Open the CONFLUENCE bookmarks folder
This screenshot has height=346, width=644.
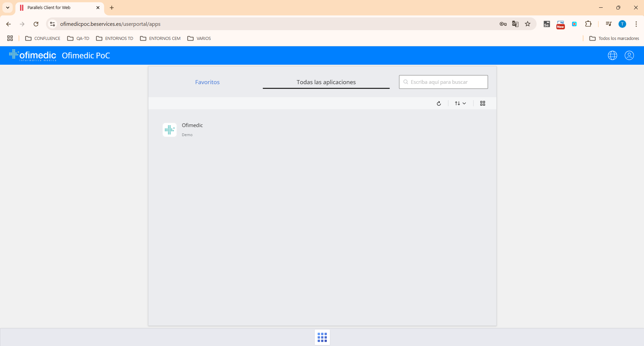[x=43, y=38]
